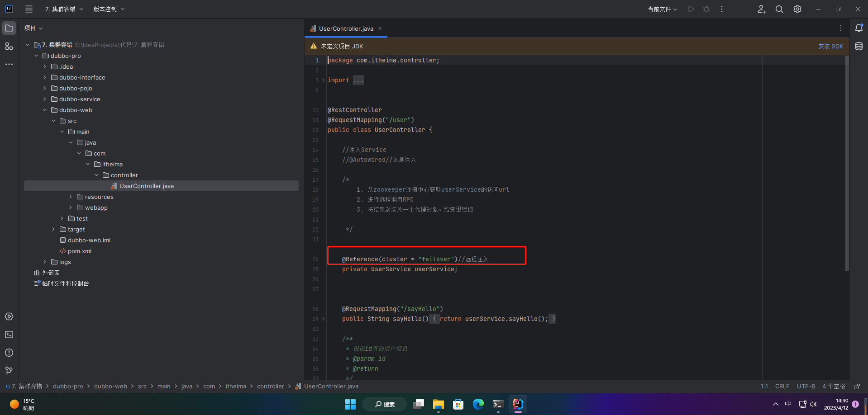
Task: Open editor tab options menu
Action: (x=841, y=28)
